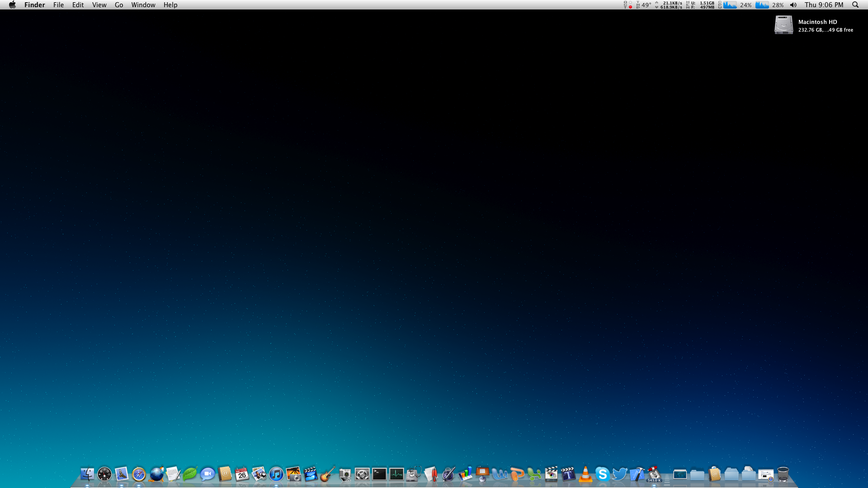Open the volume control in menu bar
The height and width of the screenshot is (488, 868).
(x=793, y=5)
